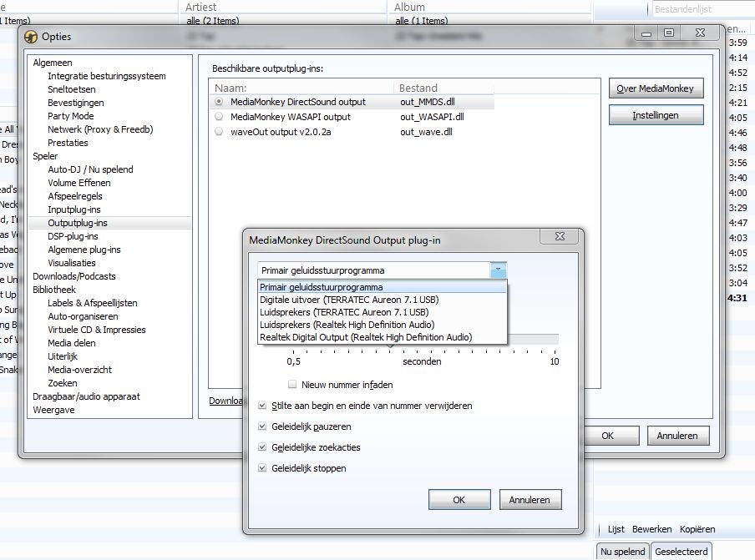Open Bewerken menu in main window
This screenshot has height=560, width=755.
click(x=651, y=529)
